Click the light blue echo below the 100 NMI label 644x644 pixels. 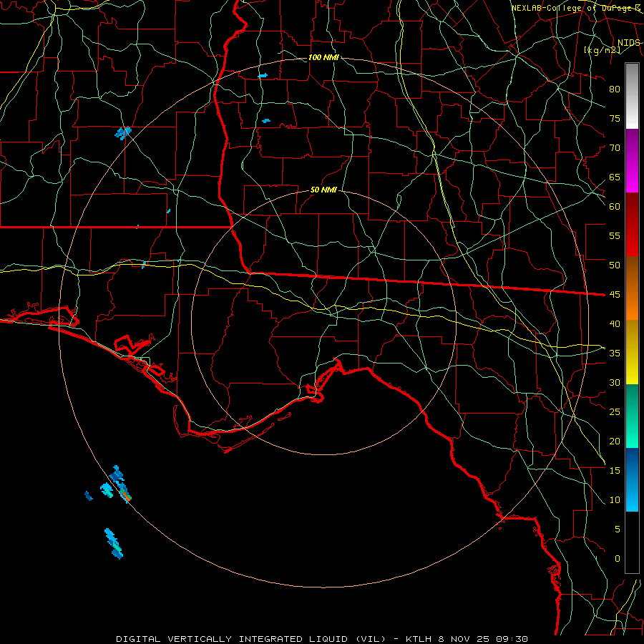[x=263, y=76]
